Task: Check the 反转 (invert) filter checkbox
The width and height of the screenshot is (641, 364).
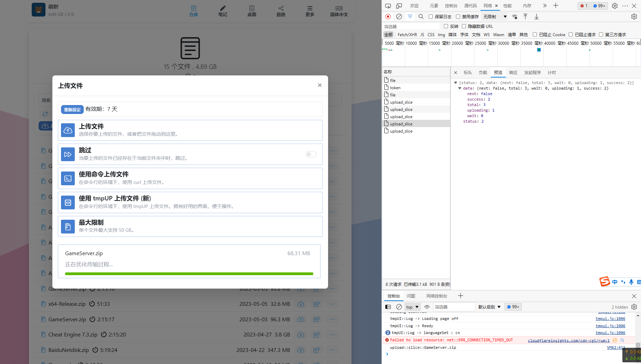Action: 446,26
